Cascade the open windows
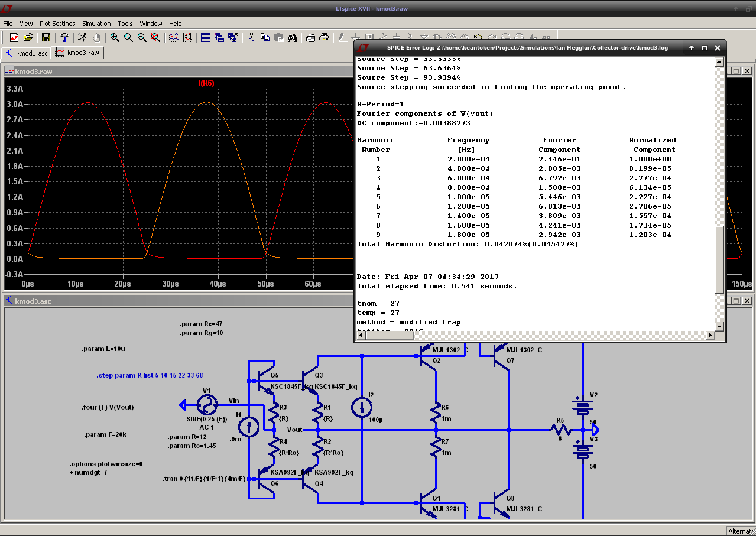Image resolution: width=756 pixels, height=536 pixels. pyautogui.click(x=219, y=37)
